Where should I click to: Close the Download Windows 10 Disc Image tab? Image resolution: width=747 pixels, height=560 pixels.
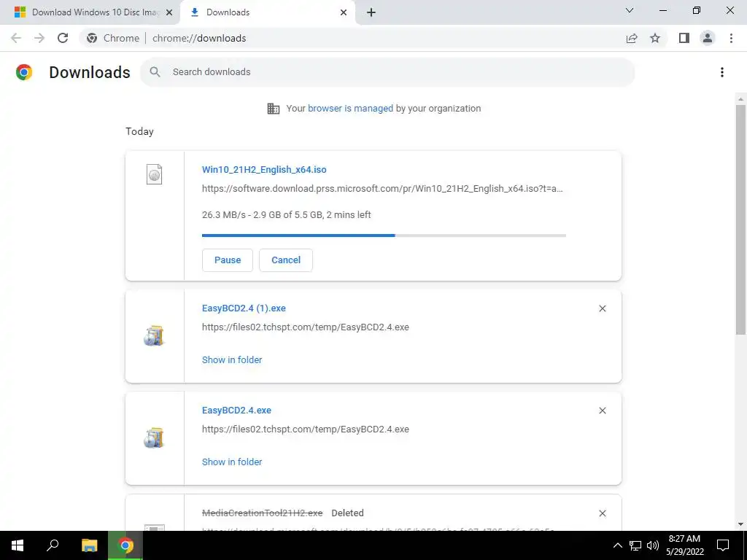click(169, 12)
